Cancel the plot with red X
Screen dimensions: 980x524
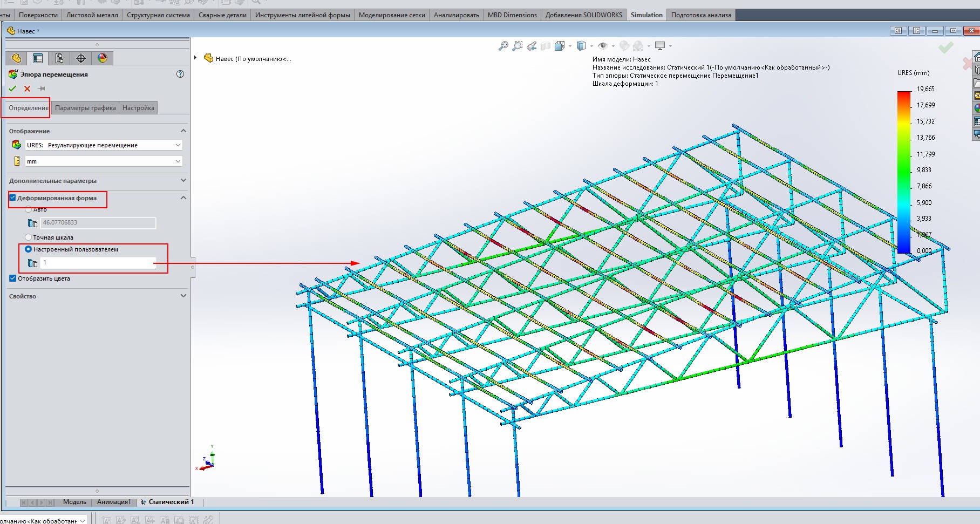pyautogui.click(x=27, y=89)
